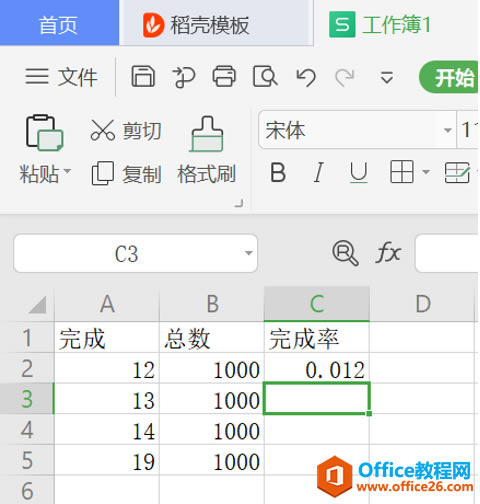Expand the 粘贴 dropdown arrow
The image size is (480, 504).
tap(67, 171)
